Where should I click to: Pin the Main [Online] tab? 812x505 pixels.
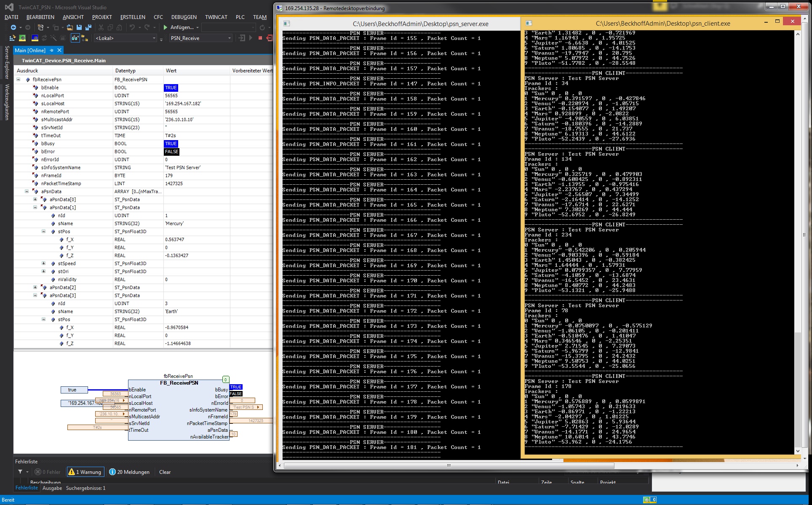tap(52, 50)
